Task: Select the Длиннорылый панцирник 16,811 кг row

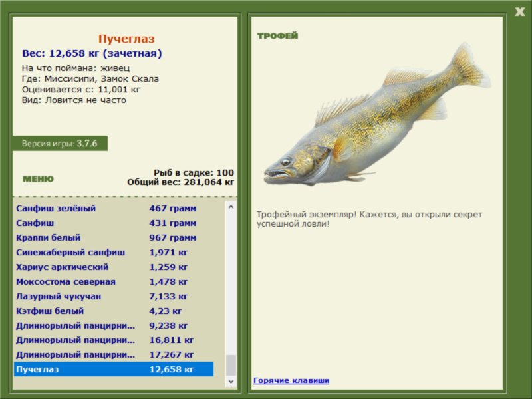Action: pos(114,340)
